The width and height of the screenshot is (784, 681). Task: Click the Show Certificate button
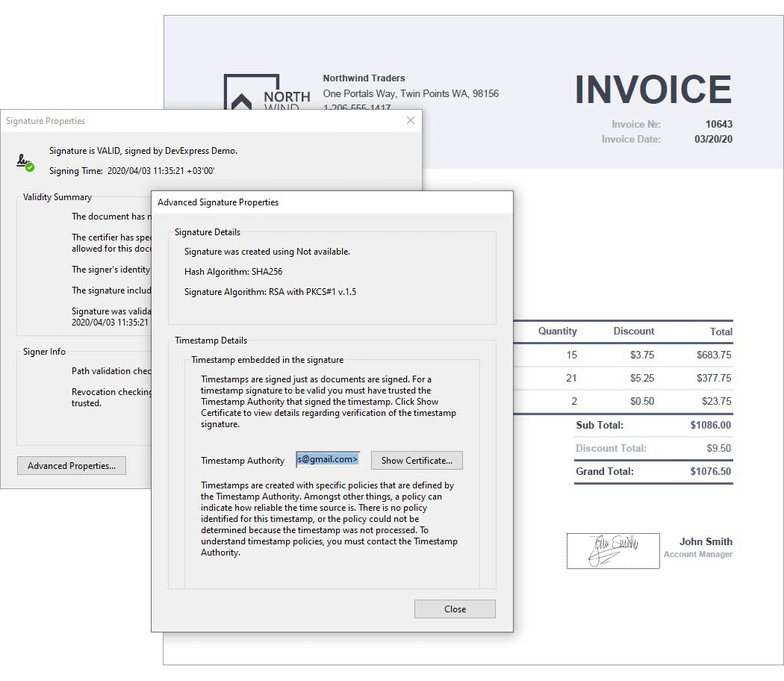pyautogui.click(x=416, y=460)
